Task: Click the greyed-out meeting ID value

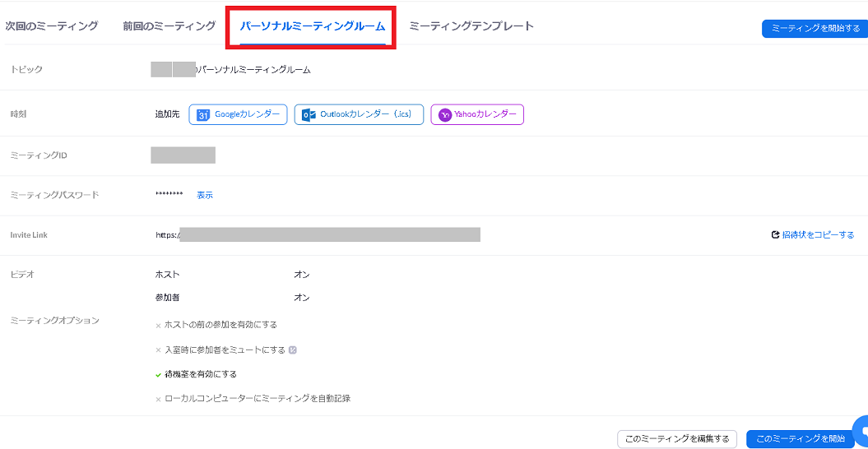Action: (x=183, y=155)
